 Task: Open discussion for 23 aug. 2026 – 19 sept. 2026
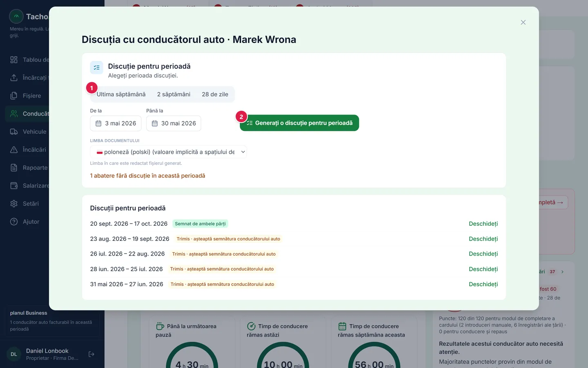pyautogui.click(x=483, y=239)
